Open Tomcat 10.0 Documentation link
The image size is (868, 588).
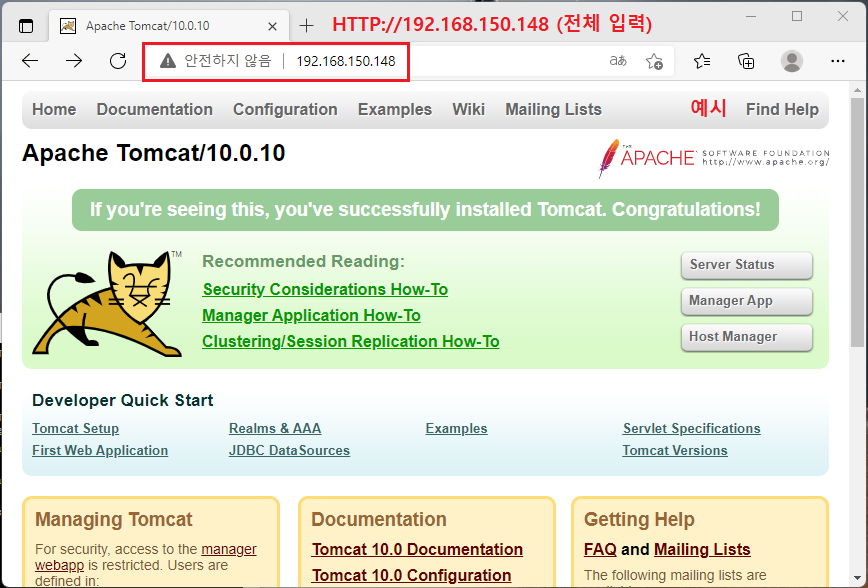[x=417, y=549]
